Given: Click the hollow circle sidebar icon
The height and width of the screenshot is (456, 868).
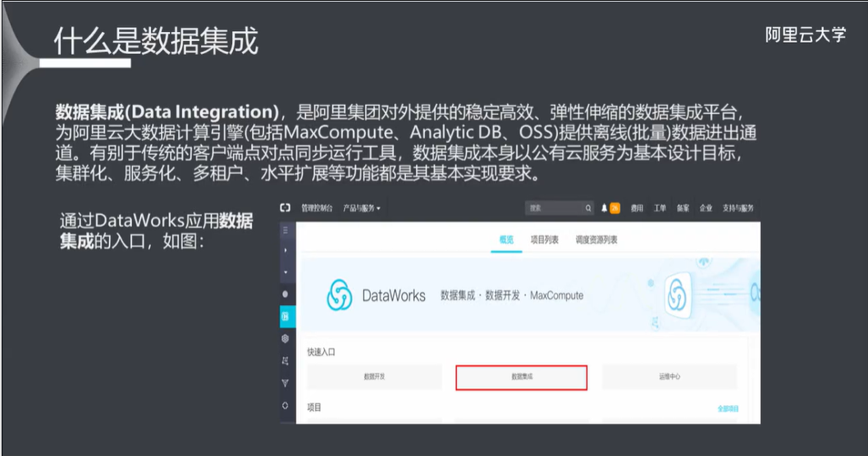Looking at the screenshot, I should (x=285, y=406).
